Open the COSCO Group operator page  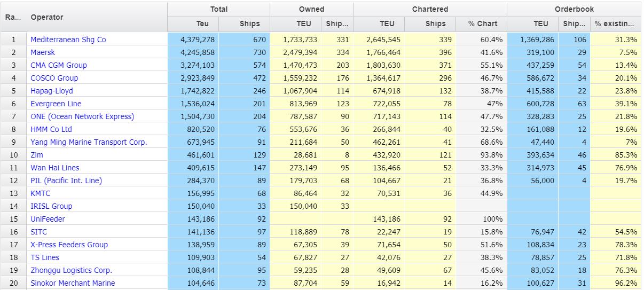tap(54, 78)
